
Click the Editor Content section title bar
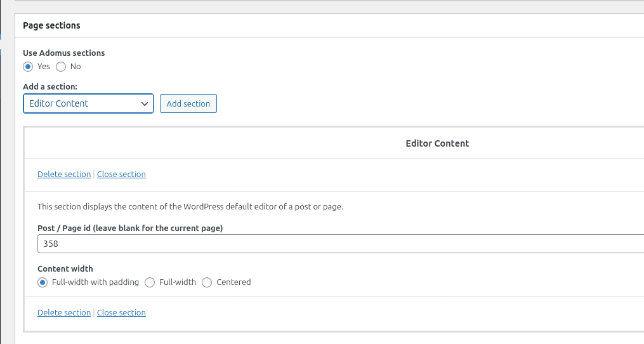click(437, 143)
